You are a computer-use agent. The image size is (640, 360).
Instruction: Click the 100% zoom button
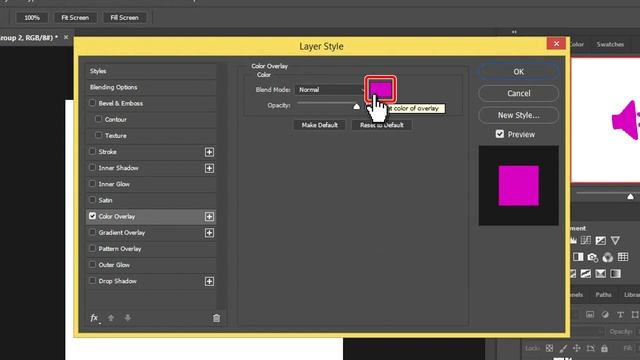point(32,18)
